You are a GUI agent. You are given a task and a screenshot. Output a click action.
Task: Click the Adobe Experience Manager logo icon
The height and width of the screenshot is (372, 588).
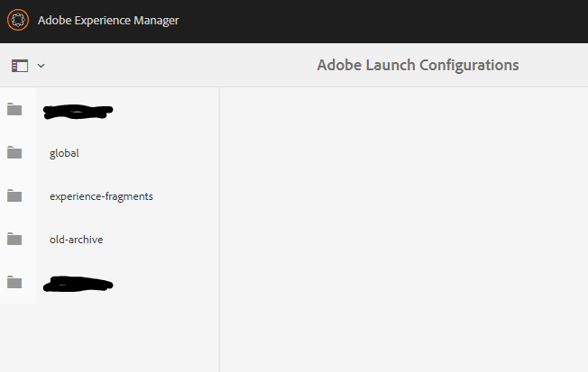tap(18, 20)
